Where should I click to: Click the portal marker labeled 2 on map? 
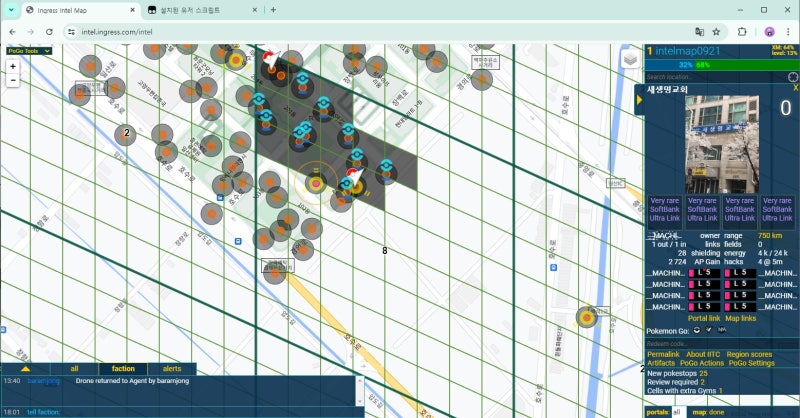coord(126,133)
